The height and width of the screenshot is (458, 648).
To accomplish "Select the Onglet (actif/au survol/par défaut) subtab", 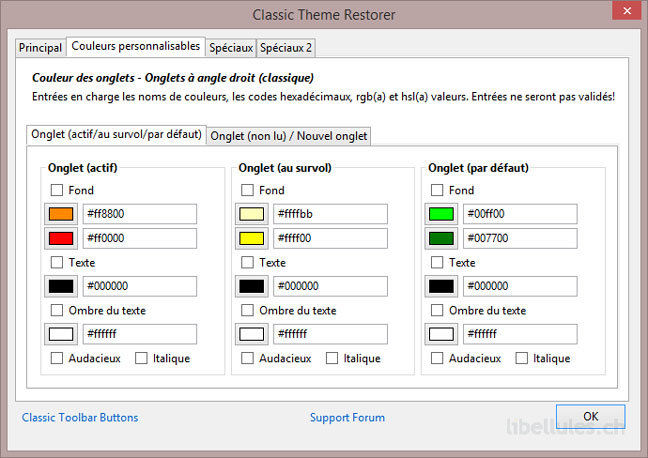I will [116, 134].
